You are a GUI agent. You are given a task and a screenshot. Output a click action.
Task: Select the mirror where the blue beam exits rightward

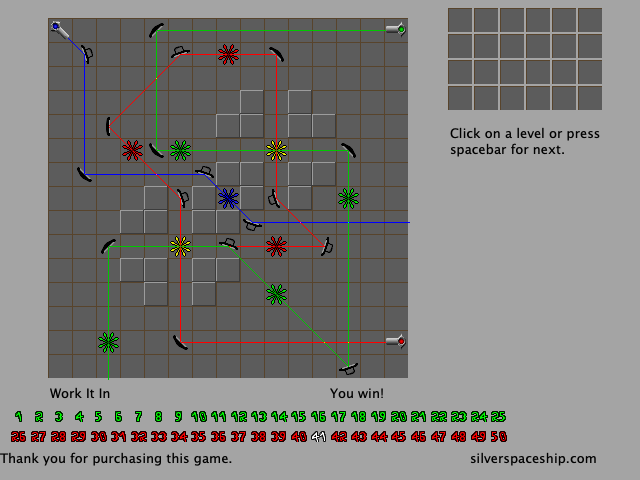coord(252,224)
